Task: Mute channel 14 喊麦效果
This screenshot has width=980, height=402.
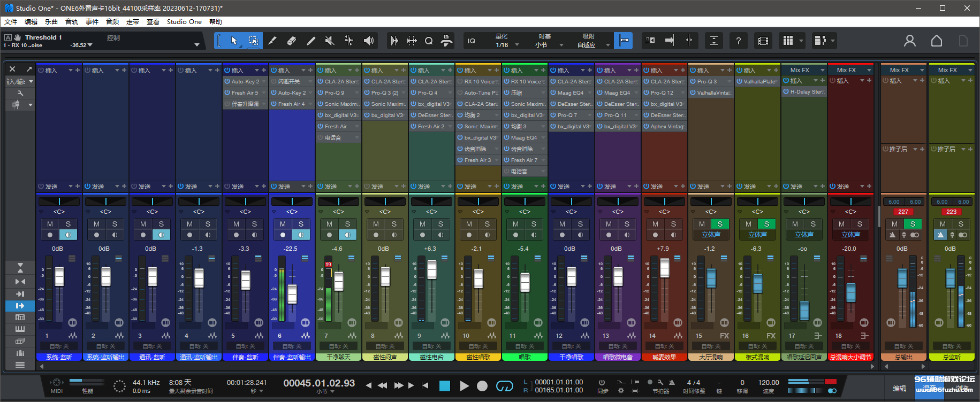Action: (x=655, y=224)
